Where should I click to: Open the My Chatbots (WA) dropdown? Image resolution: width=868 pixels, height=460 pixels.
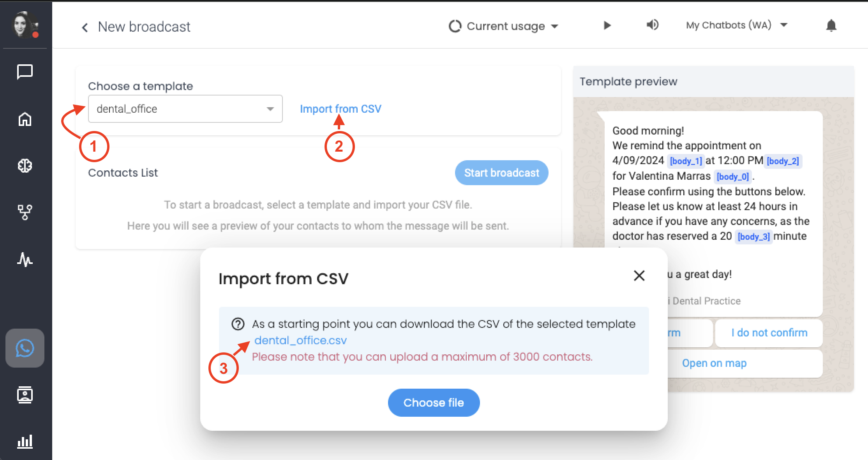tap(736, 25)
